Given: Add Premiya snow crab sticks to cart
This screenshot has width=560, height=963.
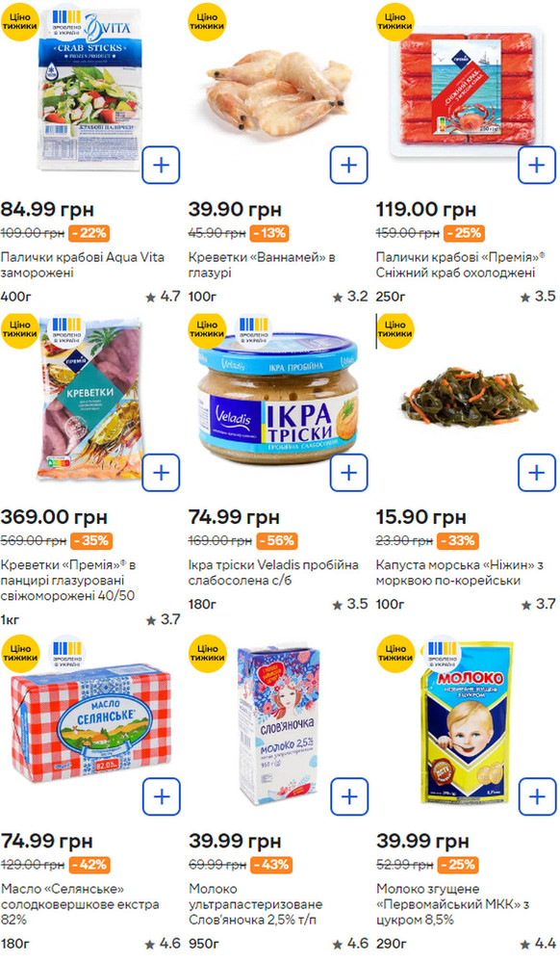Looking at the screenshot, I should click(x=537, y=166).
